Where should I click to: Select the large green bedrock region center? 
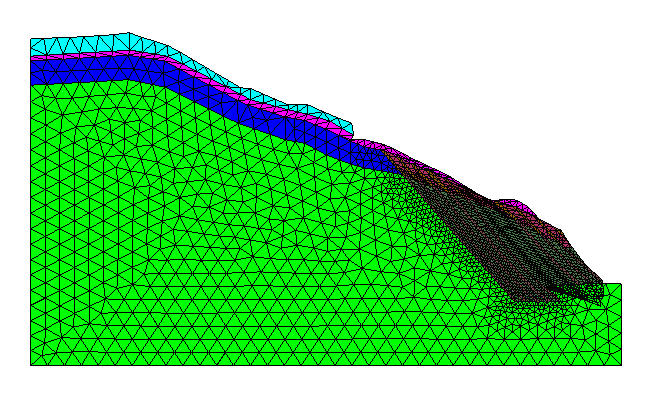coord(250,250)
